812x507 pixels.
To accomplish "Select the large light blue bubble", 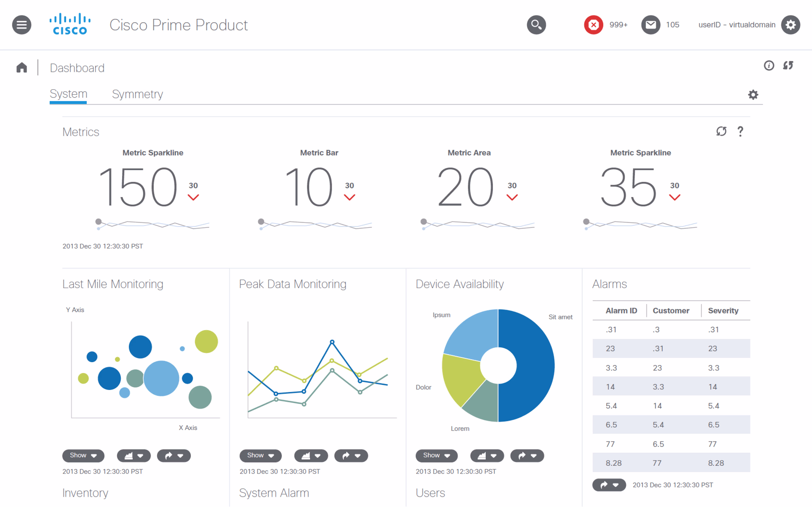I will pyautogui.click(x=161, y=378).
